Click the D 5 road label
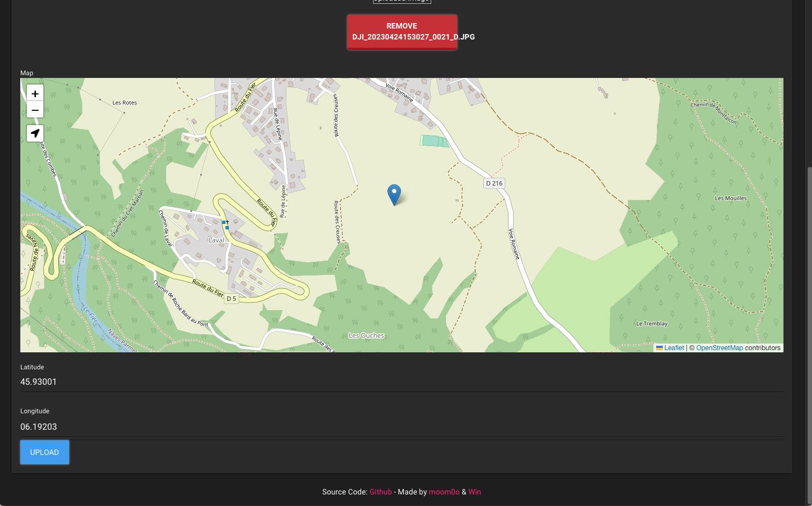The width and height of the screenshot is (812, 506). (232, 299)
